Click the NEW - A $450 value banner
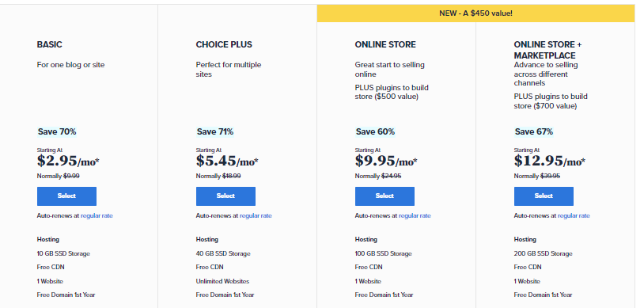This screenshot has height=308, width=644. click(475, 13)
